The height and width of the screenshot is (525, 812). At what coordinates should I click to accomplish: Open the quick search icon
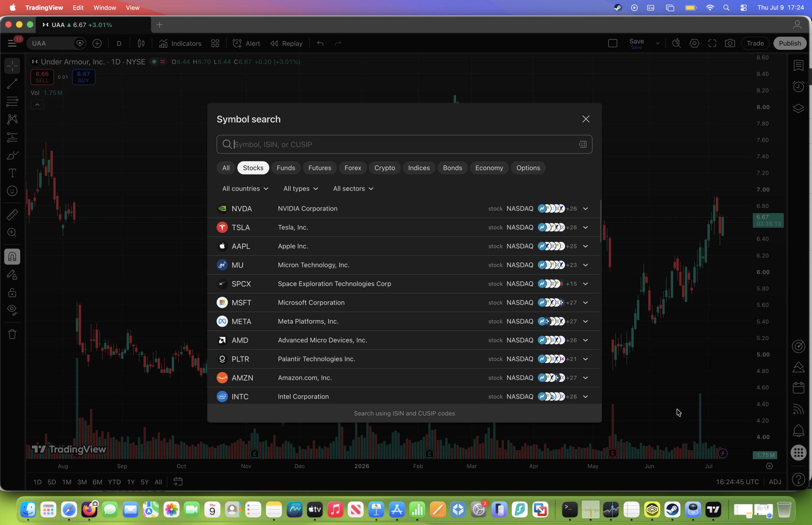(676, 43)
